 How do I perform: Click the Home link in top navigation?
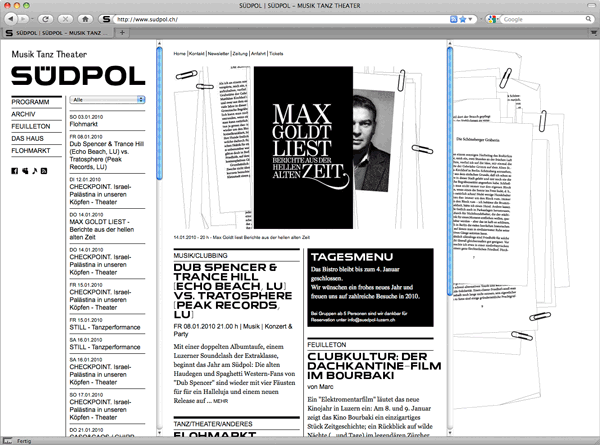[x=179, y=54]
